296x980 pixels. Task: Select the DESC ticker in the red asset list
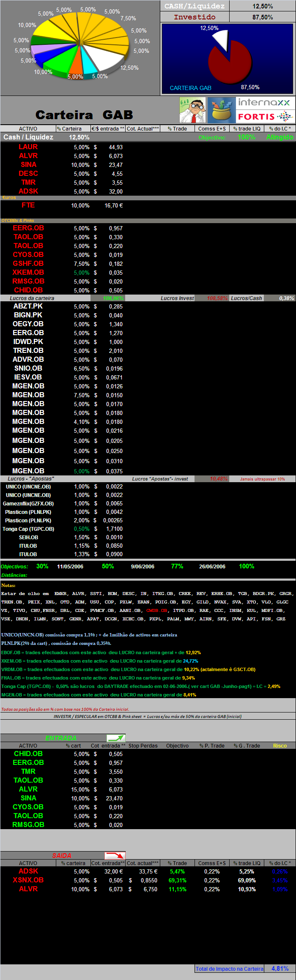tap(28, 173)
